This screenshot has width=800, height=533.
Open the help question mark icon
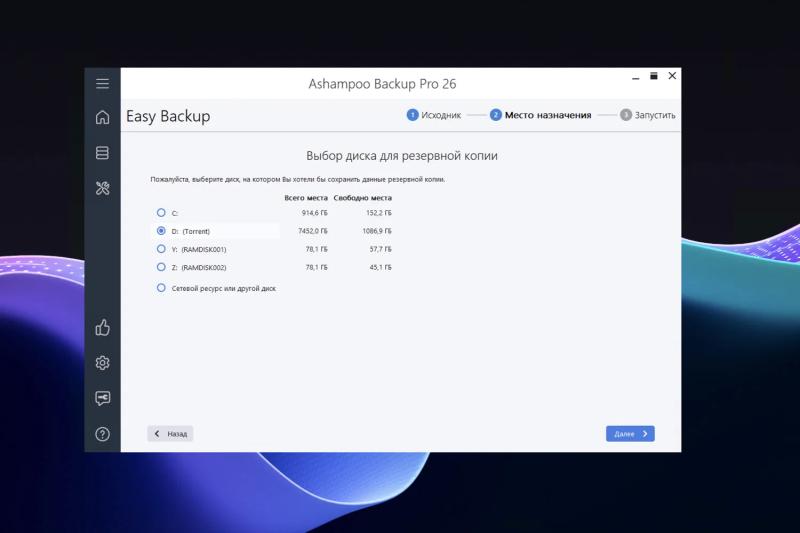102,434
